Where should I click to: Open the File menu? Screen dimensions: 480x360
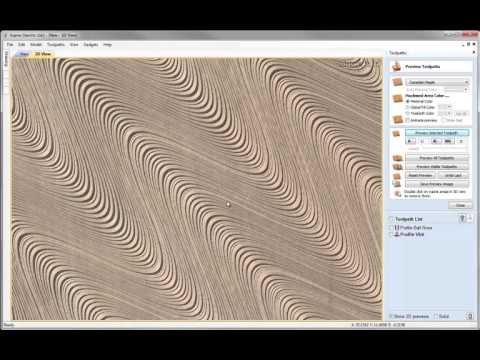[x=10, y=44]
